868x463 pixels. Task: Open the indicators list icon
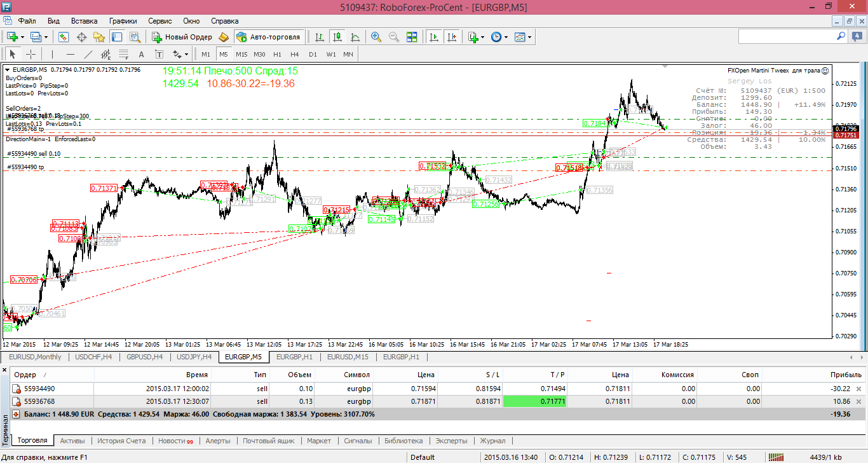point(473,37)
